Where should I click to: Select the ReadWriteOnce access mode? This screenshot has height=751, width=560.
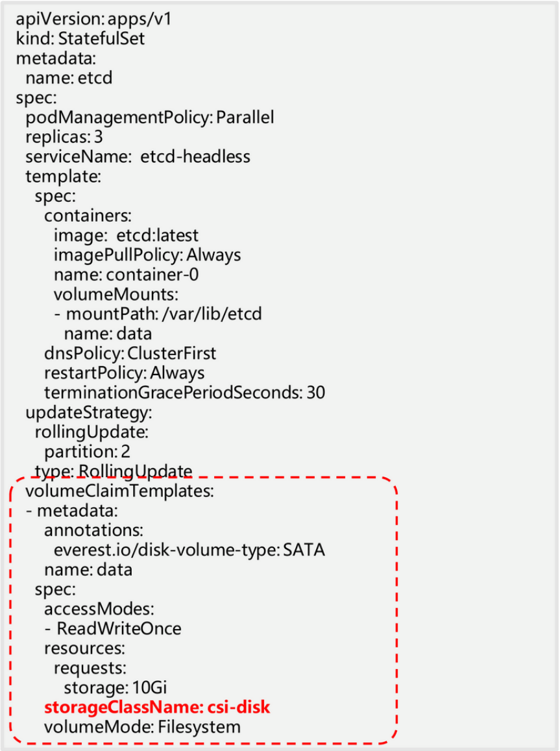[x=119, y=628]
